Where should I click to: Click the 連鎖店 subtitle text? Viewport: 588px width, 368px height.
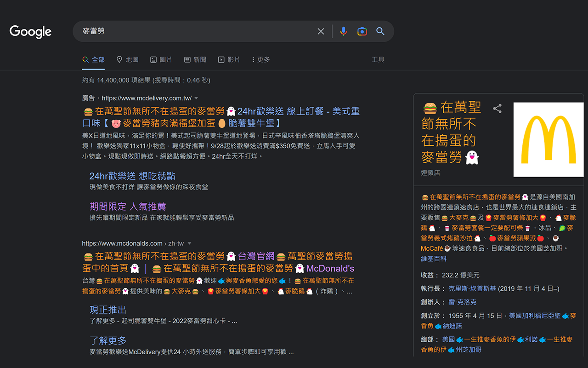(430, 173)
